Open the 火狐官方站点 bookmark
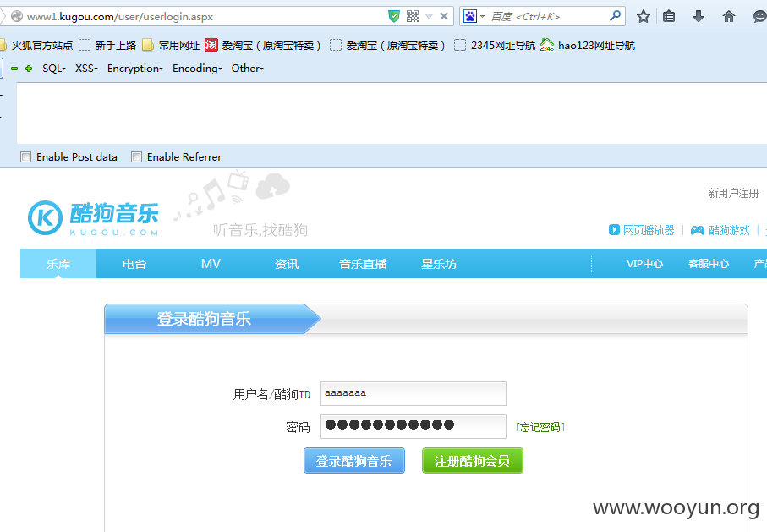Screen dimensions: 767x532 point(36,46)
